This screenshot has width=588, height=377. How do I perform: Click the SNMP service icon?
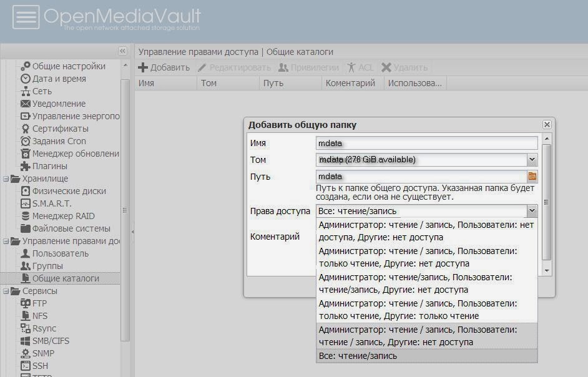[25, 353]
